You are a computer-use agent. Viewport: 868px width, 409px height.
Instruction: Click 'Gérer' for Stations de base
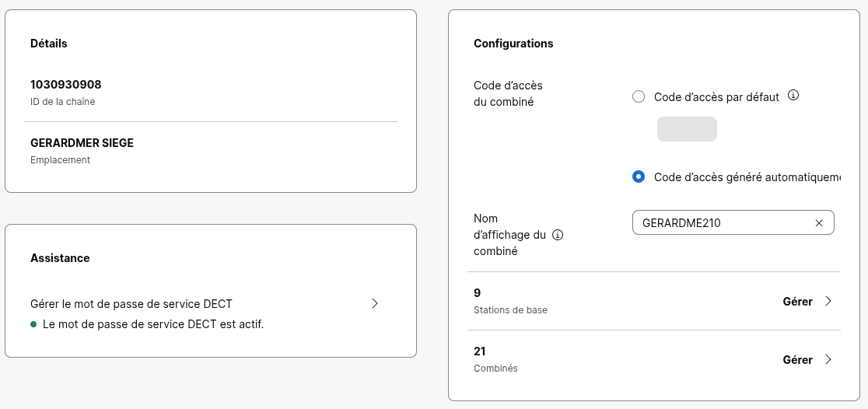(x=797, y=302)
